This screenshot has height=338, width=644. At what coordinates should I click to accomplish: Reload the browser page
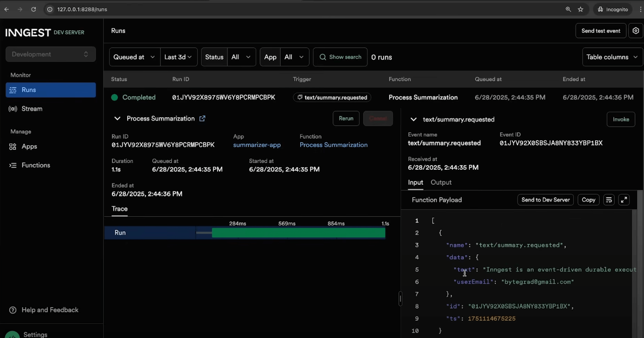tap(34, 9)
